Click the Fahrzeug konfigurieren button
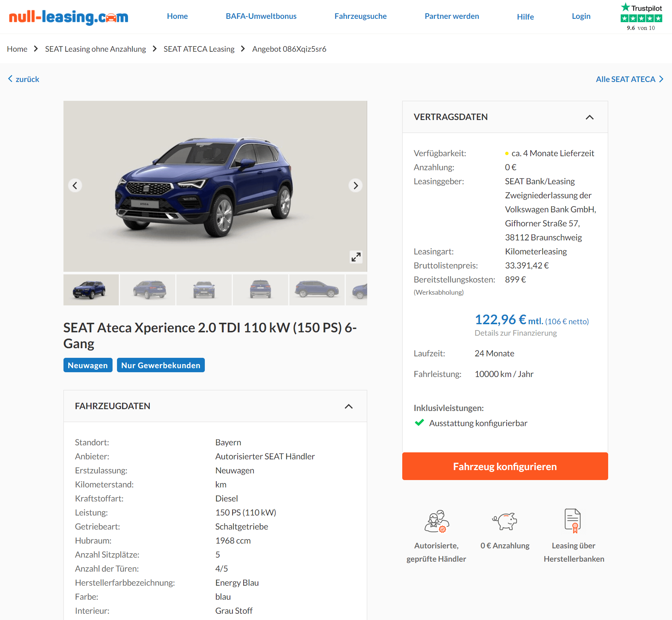Image resolution: width=672 pixels, height=620 pixels. 505,466
